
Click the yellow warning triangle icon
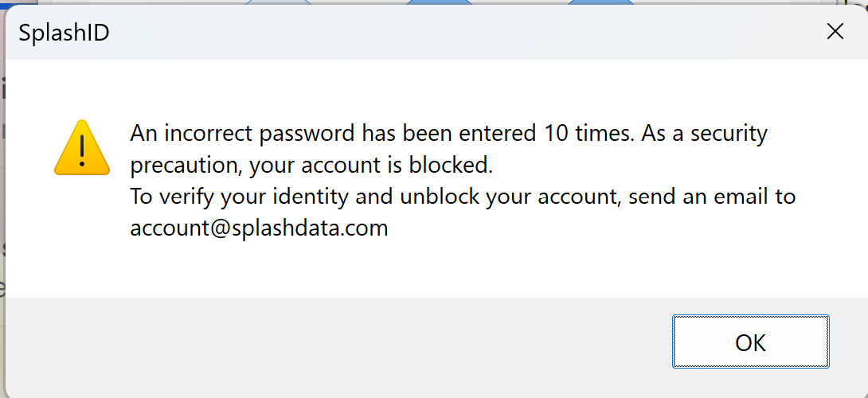81,149
